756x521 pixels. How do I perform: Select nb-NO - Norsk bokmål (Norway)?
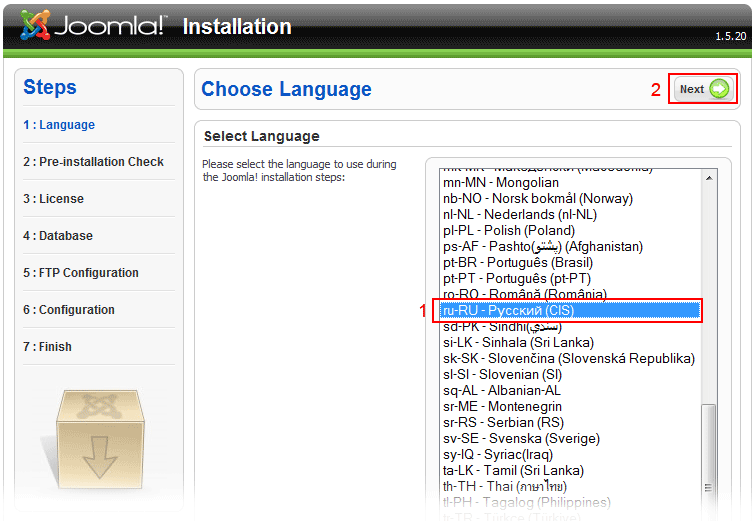[x=571, y=199]
